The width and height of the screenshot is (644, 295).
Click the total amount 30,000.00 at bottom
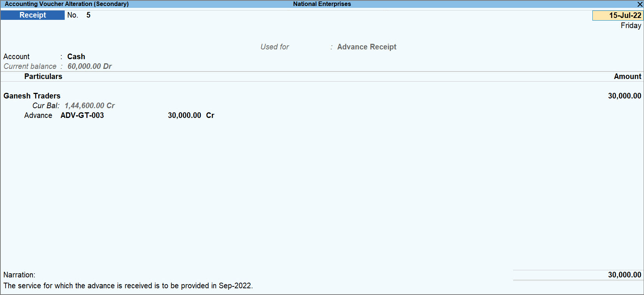coord(625,275)
